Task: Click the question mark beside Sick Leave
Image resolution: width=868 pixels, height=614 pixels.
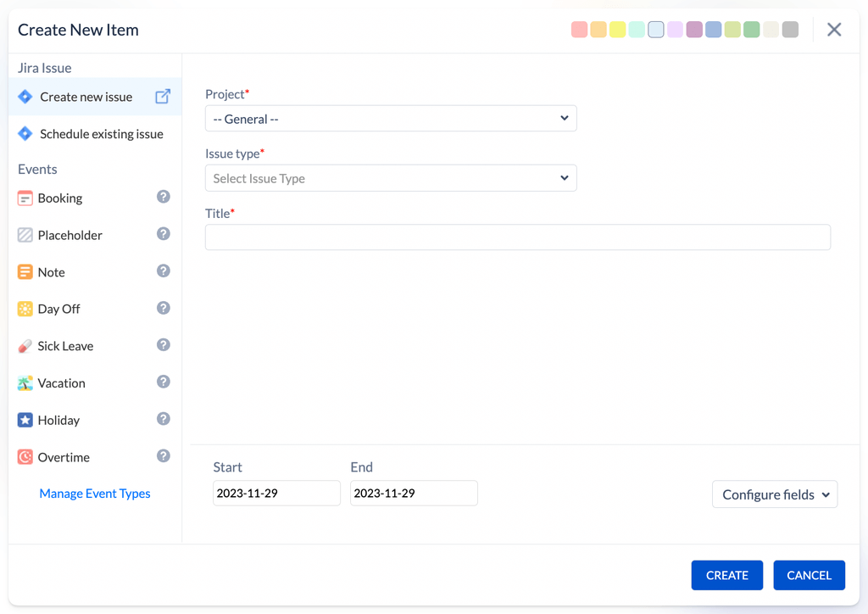Action: pyautogui.click(x=164, y=345)
